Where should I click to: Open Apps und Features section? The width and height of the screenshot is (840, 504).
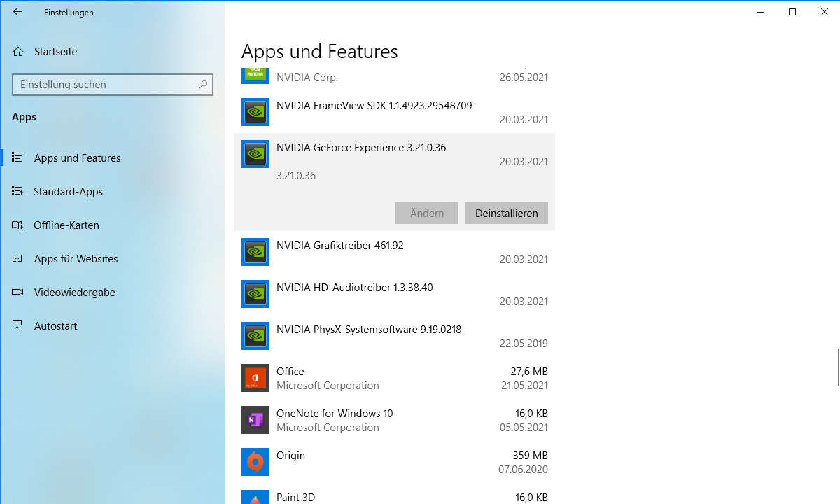(77, 158)
